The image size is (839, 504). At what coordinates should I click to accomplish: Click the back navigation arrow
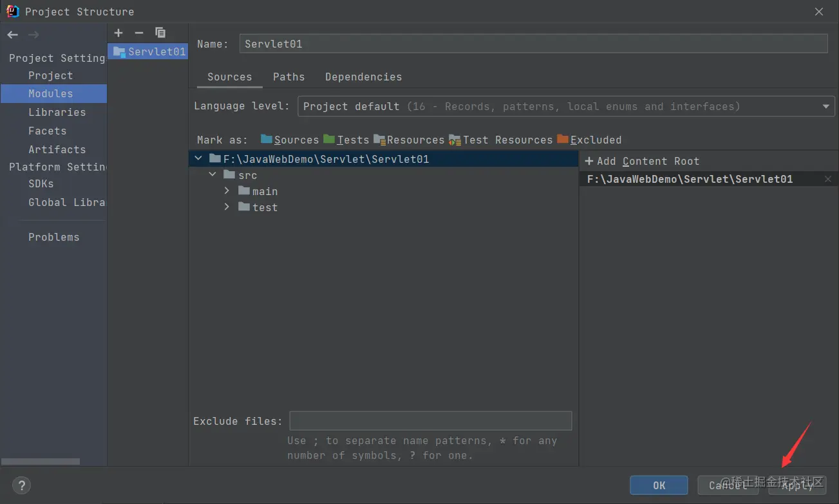pos(13,35)
